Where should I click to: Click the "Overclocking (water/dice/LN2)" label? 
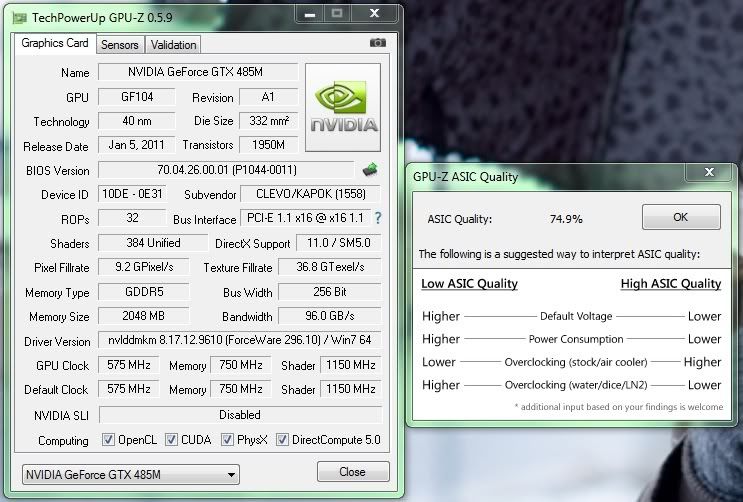(x=576, y=385)
